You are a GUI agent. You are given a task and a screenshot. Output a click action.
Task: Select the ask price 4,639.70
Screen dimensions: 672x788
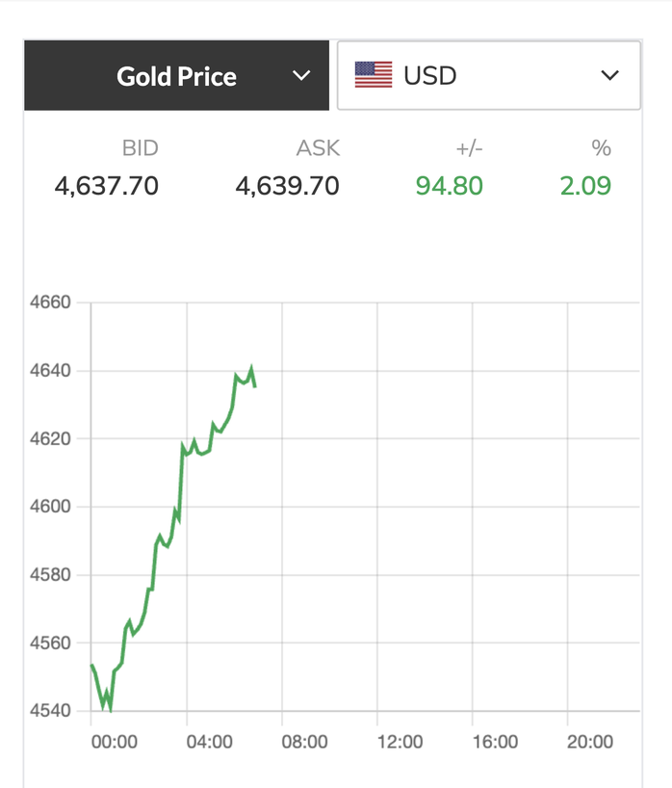tap(289, 186)
